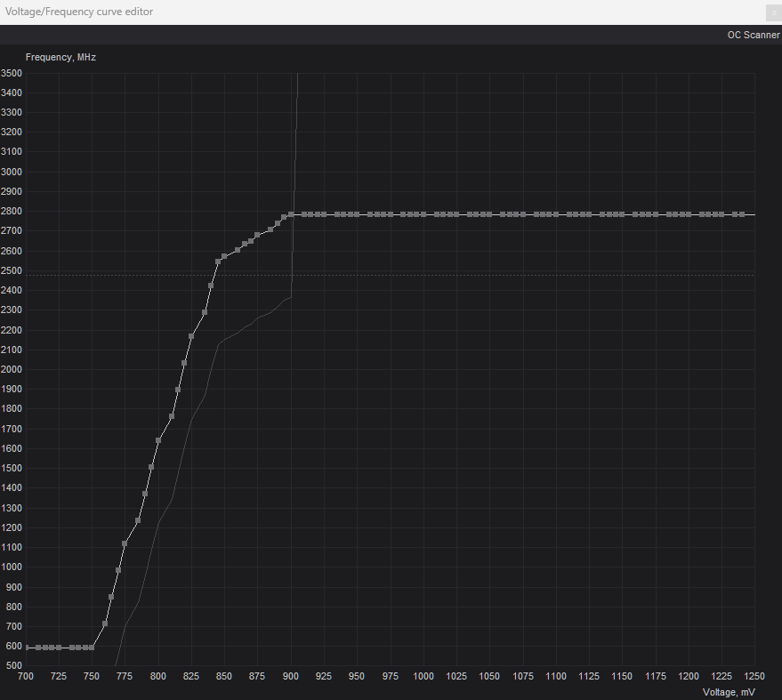Screen dimensions: 782x700
Task: Click the 925 voltage axis label
Action: pyautogui.click(x=324, y=676)
